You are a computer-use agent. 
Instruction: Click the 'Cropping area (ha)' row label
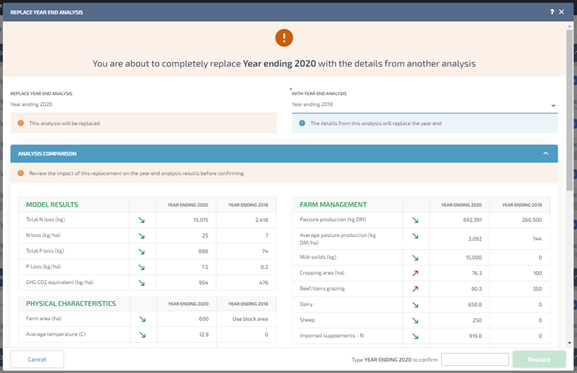point(322,273)
